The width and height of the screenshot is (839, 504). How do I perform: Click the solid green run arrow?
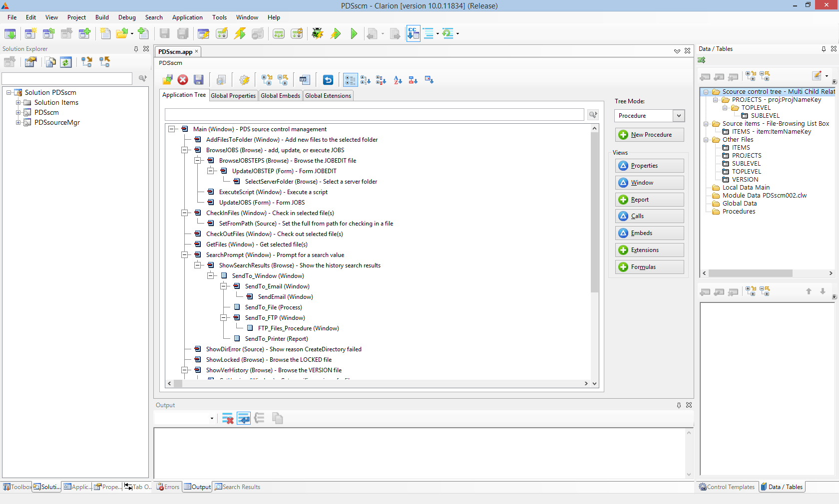tap(354, 33)
